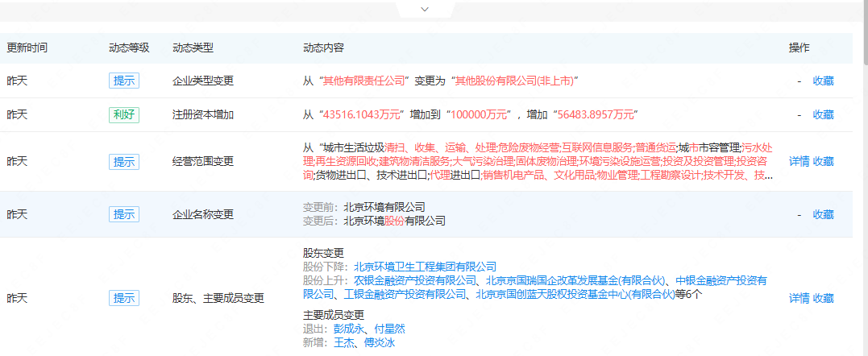Open 详情 for the 股东、主要成员变更 row
The image size is (868, 356).
click(x=799, y=299)
